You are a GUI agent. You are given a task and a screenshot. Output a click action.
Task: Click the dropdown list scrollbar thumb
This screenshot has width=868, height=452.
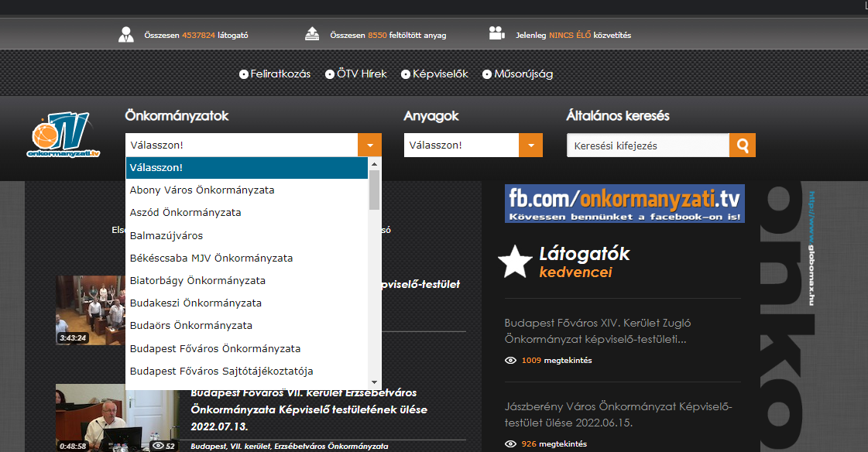pos(374,190)
